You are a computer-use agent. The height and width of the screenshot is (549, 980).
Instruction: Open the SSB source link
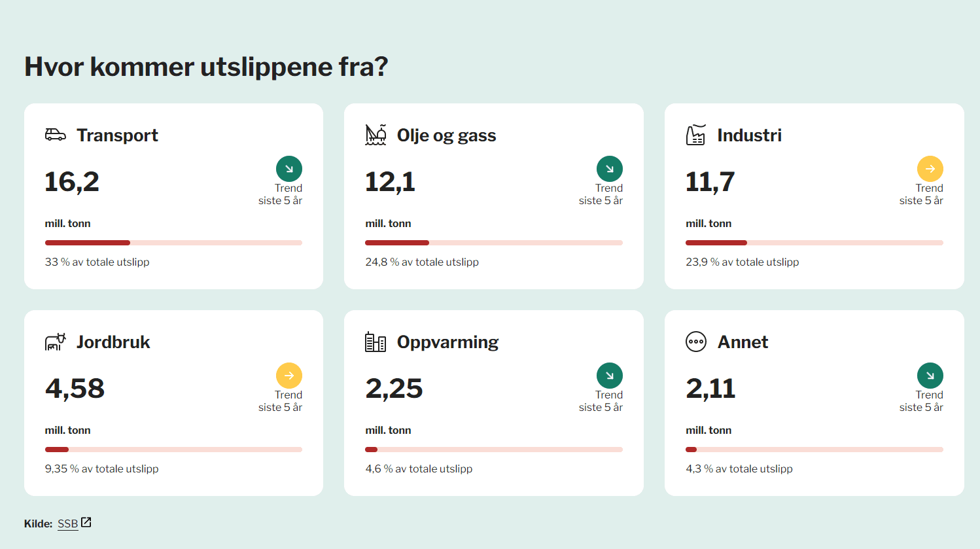coord(67,523)
